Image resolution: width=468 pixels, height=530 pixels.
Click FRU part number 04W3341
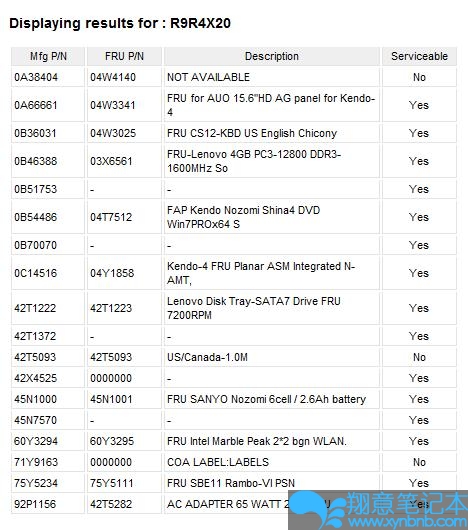(113, 105)
